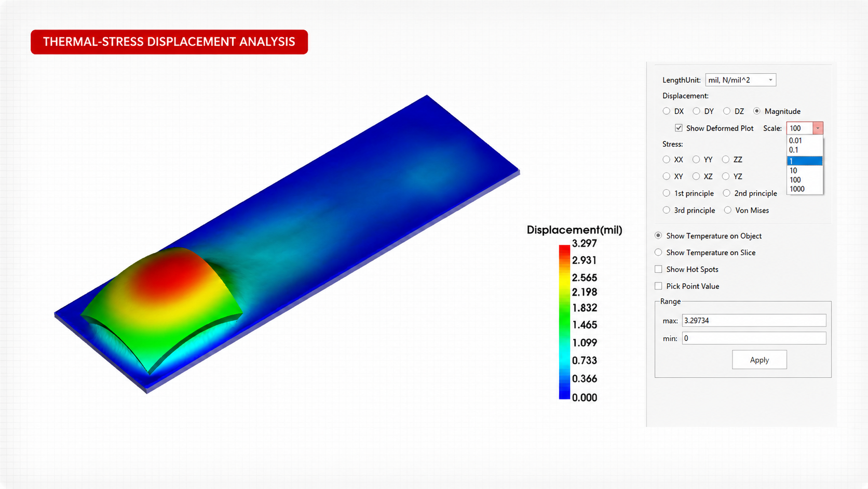Enable Show Hot Spots checkbox
This screenshot has height=489, width=868.
(x=658, y=269)
